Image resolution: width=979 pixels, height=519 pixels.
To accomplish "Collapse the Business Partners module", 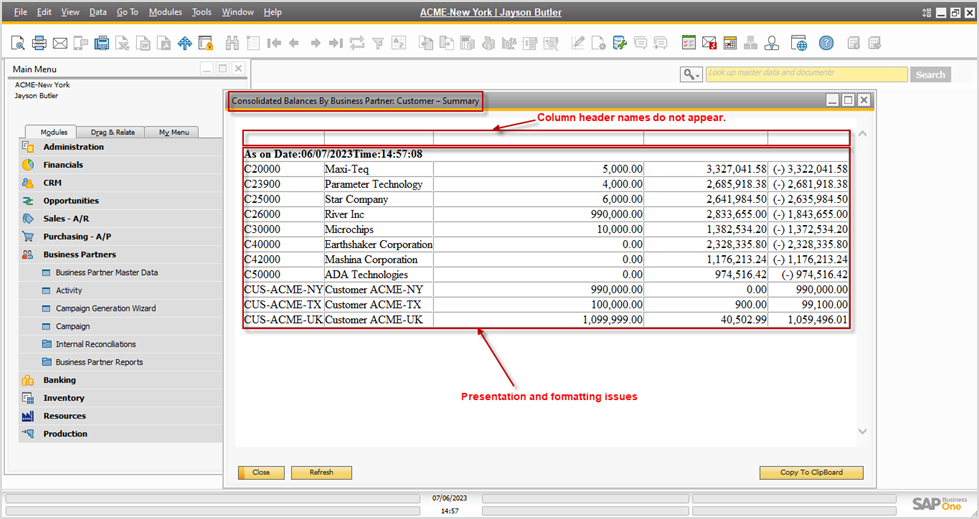I will [x=79, y=255].
